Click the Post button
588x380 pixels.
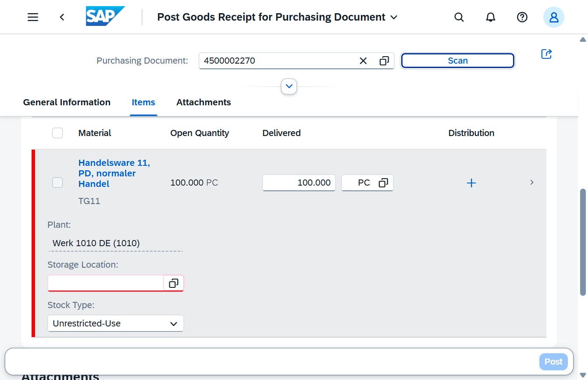point(553,362)
